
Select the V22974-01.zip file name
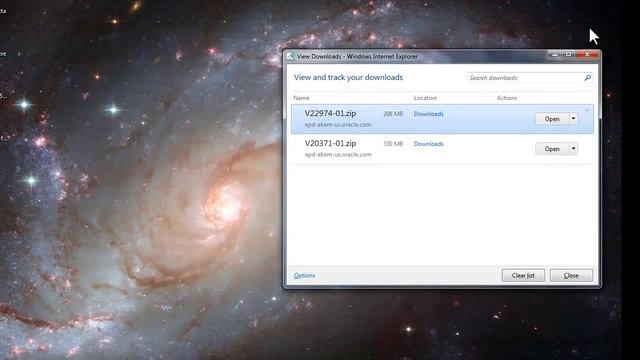point(330,113)
